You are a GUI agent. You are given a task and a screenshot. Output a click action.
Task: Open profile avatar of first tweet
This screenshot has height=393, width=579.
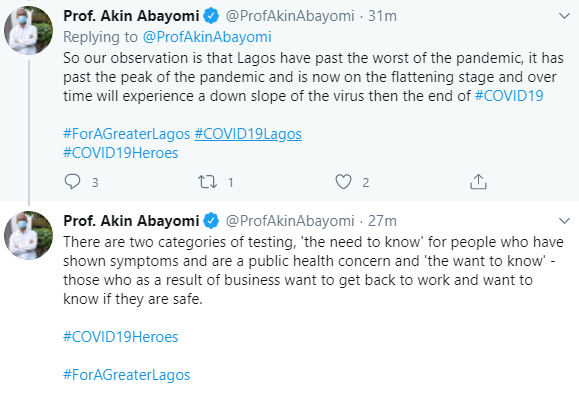pyautogui.click(x=28, y=31)
